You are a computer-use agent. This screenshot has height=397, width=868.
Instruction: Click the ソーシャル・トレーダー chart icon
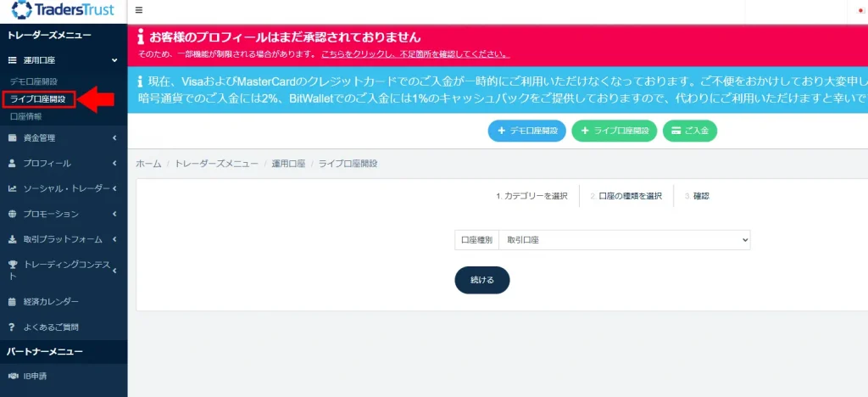(12, 189)
